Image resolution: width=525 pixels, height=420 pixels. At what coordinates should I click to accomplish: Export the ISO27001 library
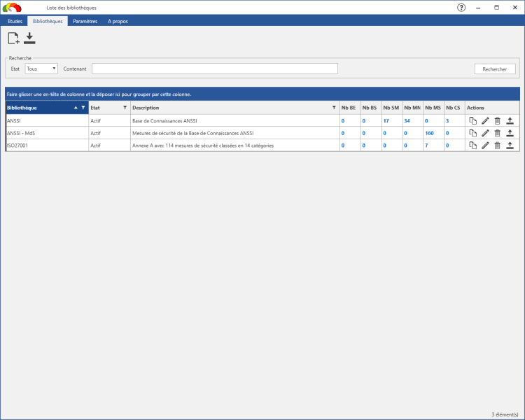(x=510, y=146)
